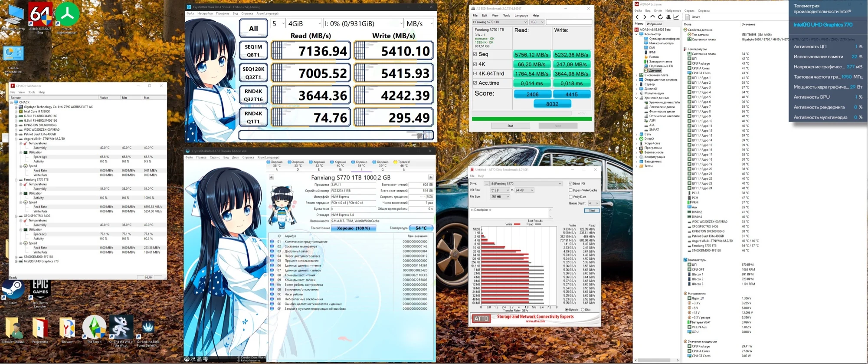The height and width of the screenshot is (364, 868).
Task: Click the Start button in AS SSD Benchmark
Action: click(x=510, y=126)
